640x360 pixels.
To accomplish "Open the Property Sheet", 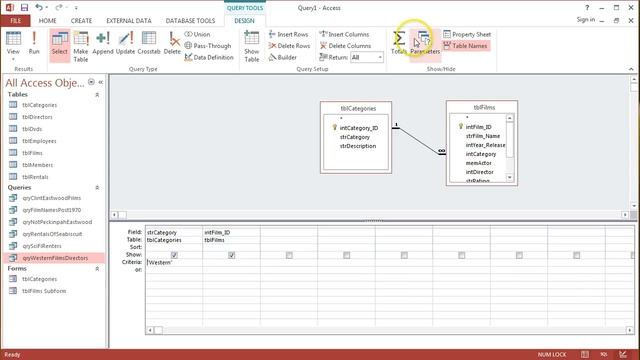I will pos(467,34).
